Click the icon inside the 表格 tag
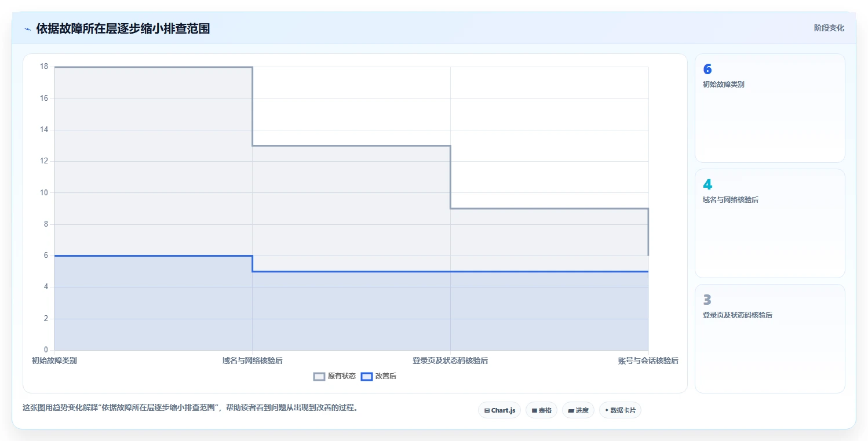 534,410
